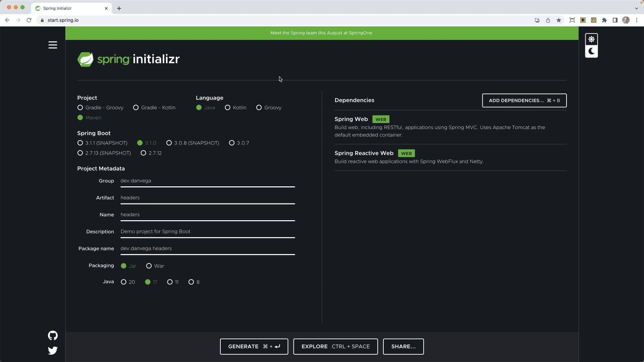Click the GENERATE button
This screenshot has width=644, height=362.
click(x=254, y=346)
